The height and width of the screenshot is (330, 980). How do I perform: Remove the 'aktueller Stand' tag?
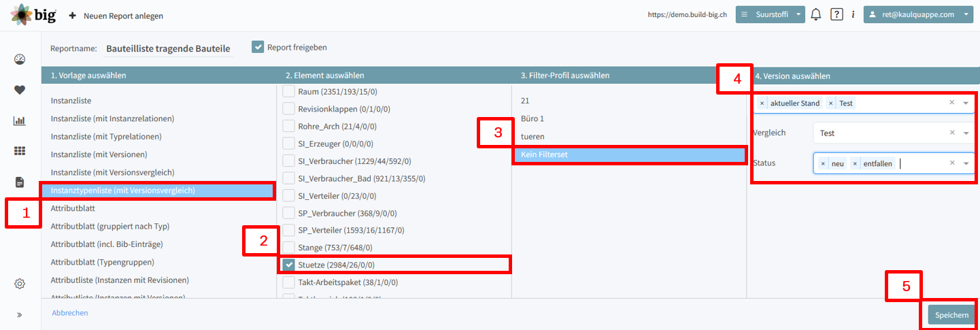coord(762,103)
